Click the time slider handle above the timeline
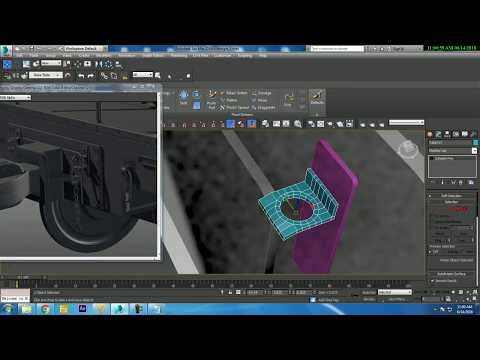 (23, 277)
